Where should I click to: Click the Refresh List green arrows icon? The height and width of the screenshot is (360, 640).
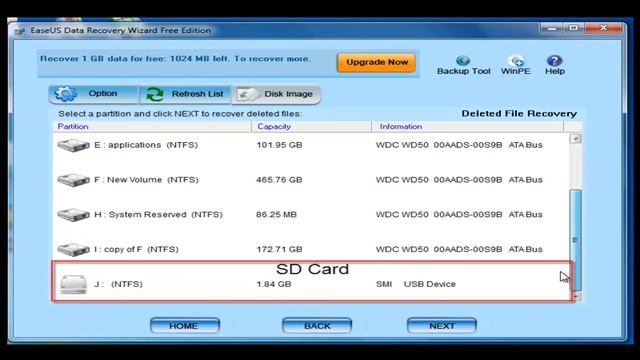click(155, 94)
